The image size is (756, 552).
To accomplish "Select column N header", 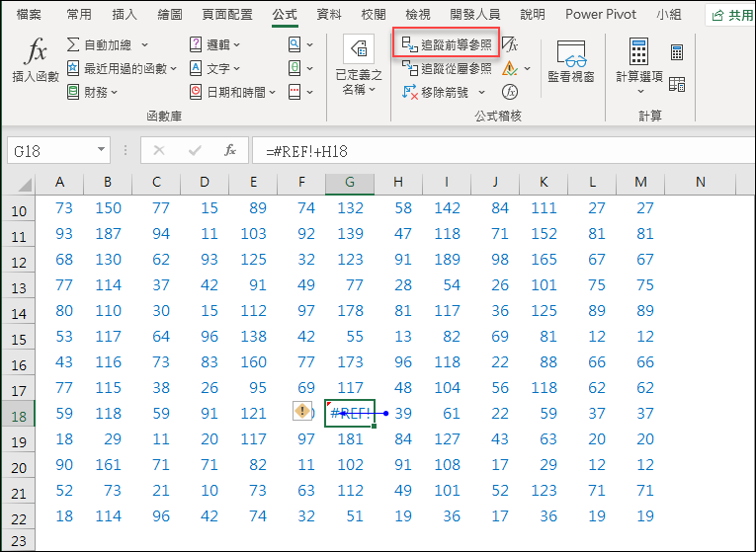I will coord(700,183).
